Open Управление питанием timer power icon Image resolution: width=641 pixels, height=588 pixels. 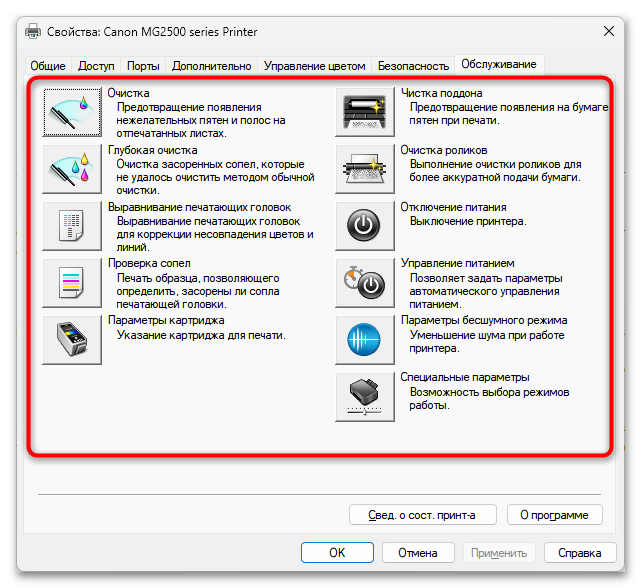tap(365, 283)
